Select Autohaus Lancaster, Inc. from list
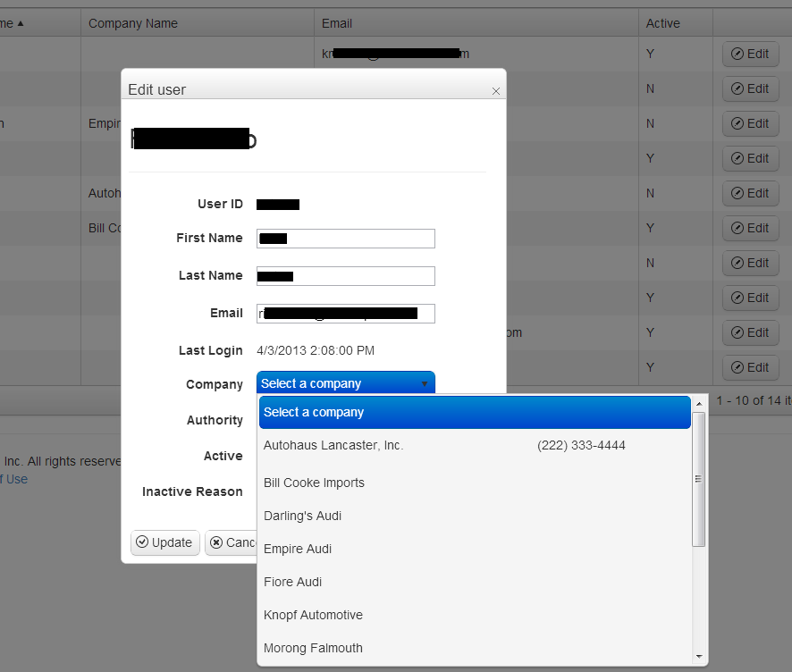 click(475, 445)
